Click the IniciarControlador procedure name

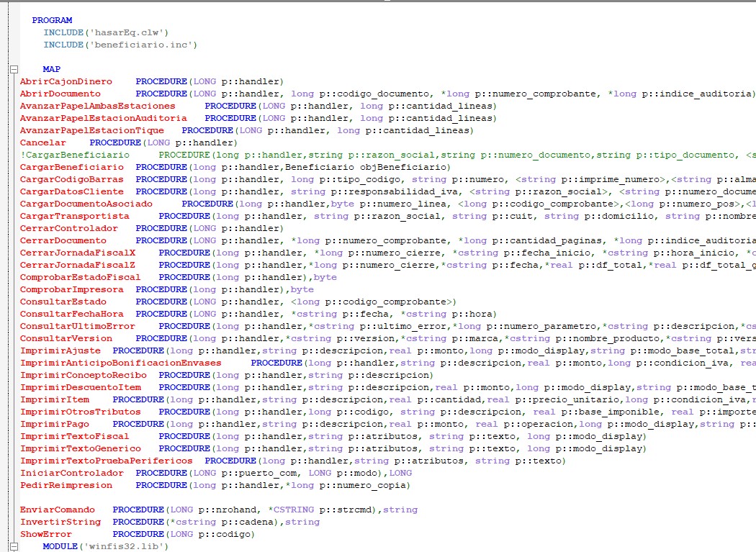tap(71, 473)
